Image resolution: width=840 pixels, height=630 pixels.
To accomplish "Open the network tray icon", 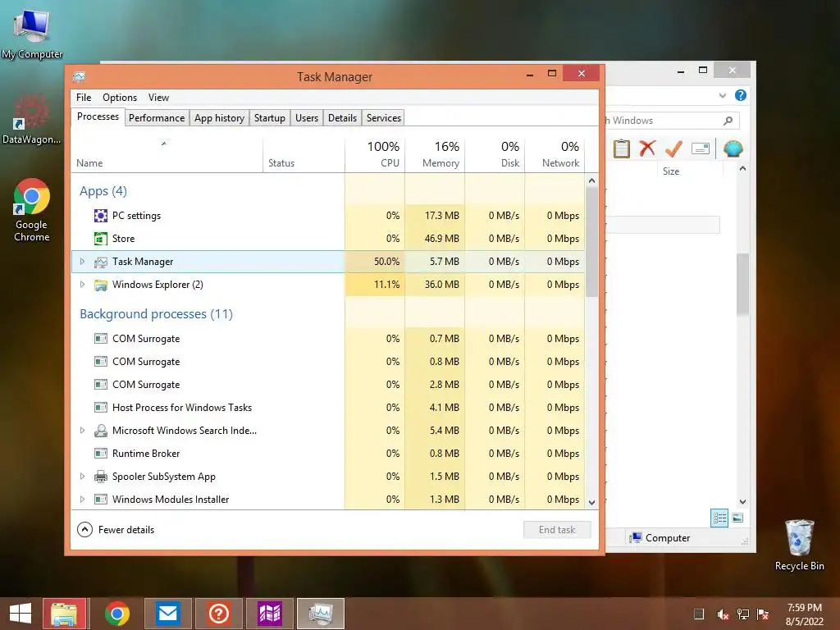I will tap(743, 614).
